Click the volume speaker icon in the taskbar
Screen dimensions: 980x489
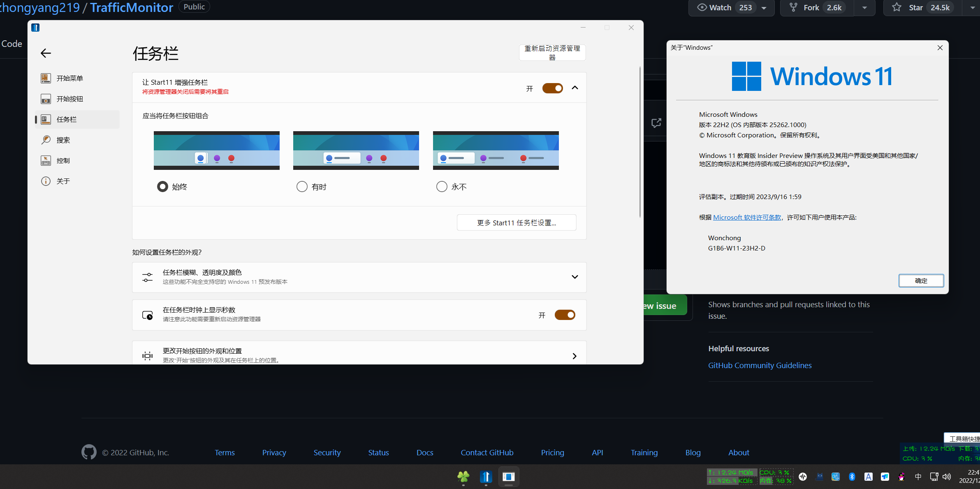click(947, 477)
